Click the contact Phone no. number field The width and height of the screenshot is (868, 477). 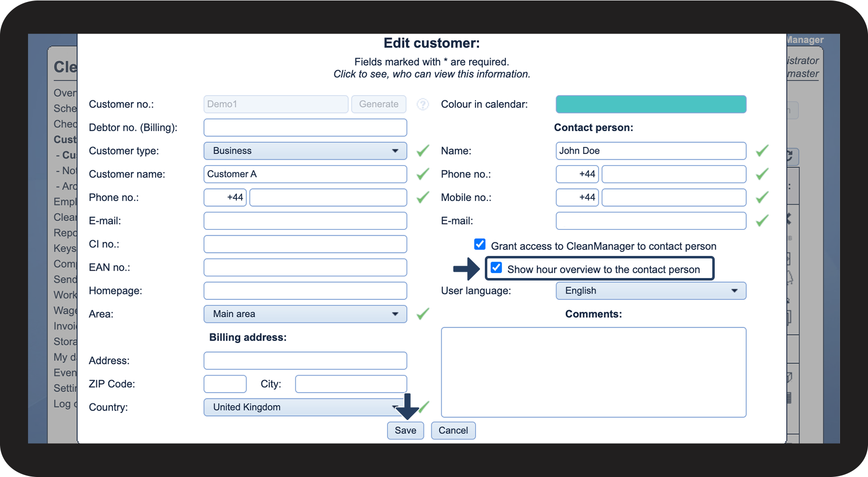(674, 174)
